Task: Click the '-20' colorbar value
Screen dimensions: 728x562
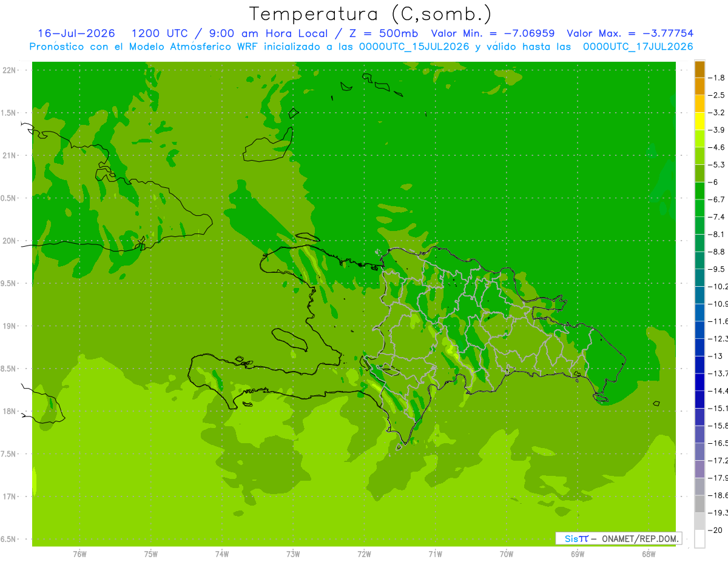Action: click(715, 530)
